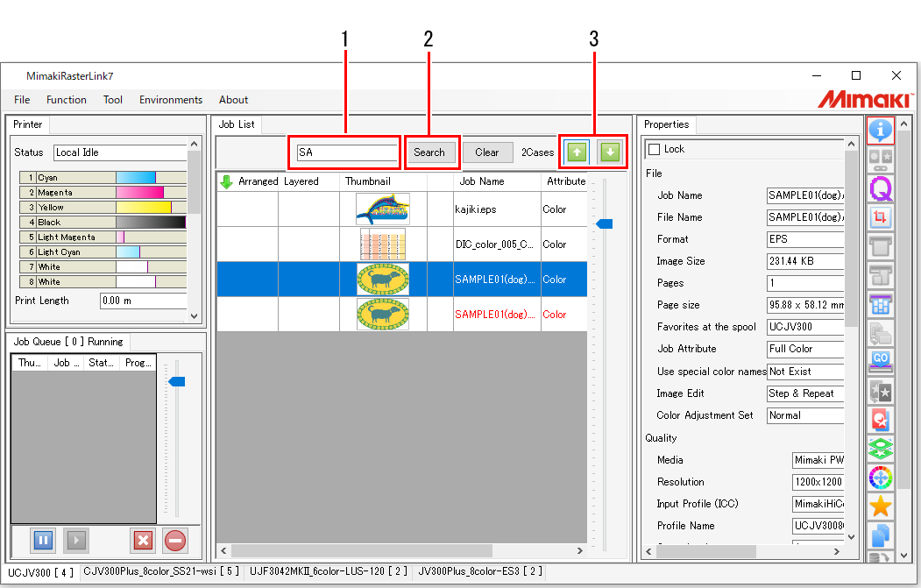Viewport: 921px width, 588px height.
Task: Click the green up arrow search-result button
Action: pos(577,152)
